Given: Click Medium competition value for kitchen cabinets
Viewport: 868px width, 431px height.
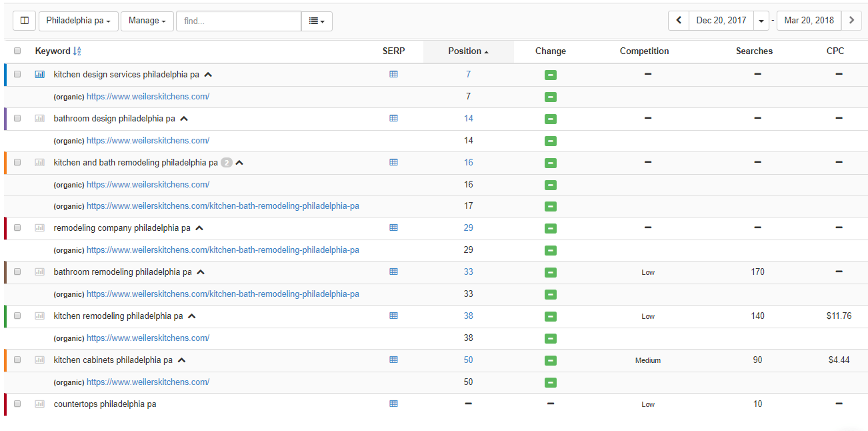Looking at the screenshot, I should (648, 360).
